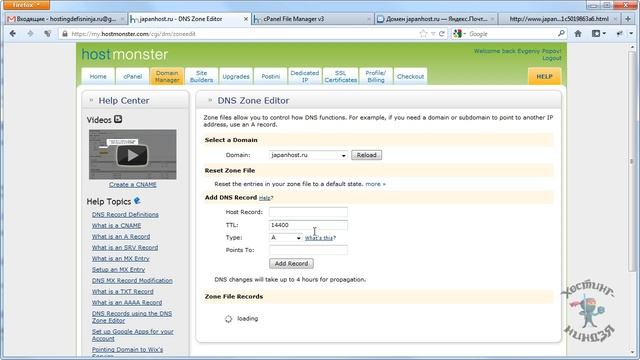Viewport: 640px width, 360px height.
Task: Open a new browser tab with plus
Action: point(628,19)
